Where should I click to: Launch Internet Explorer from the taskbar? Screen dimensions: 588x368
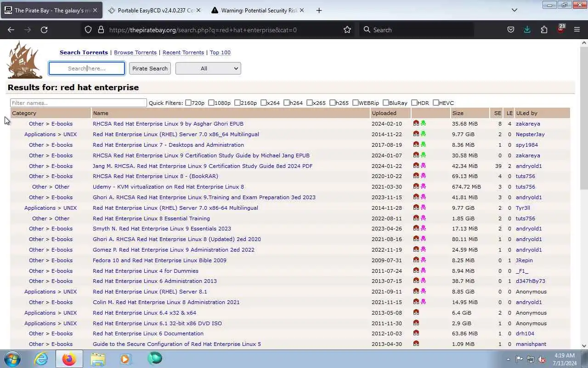pyautogui.click(x=41, y=359)
